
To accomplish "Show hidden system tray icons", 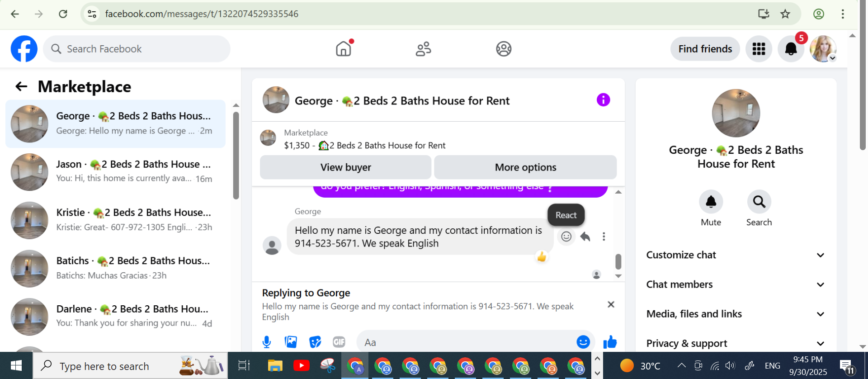I will pos(681,365).
